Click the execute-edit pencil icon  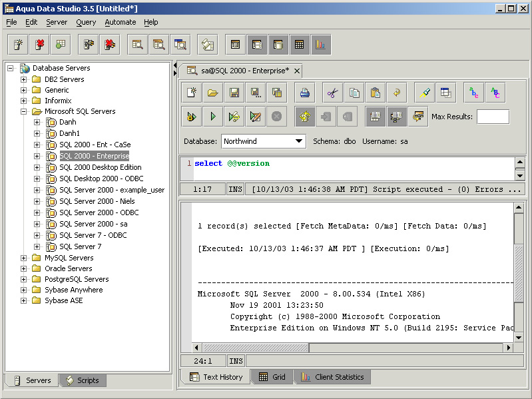[x=255, y=117]
